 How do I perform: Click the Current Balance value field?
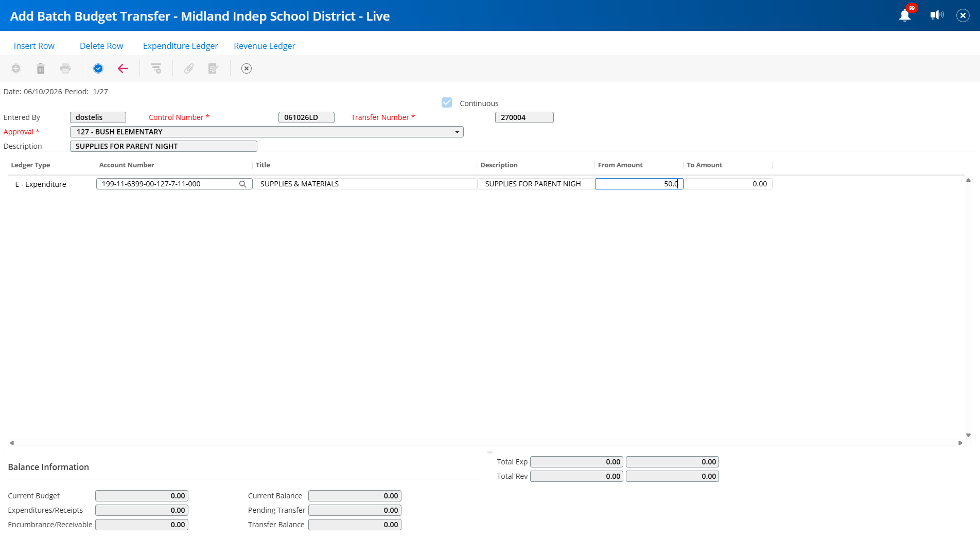point(355,496)
